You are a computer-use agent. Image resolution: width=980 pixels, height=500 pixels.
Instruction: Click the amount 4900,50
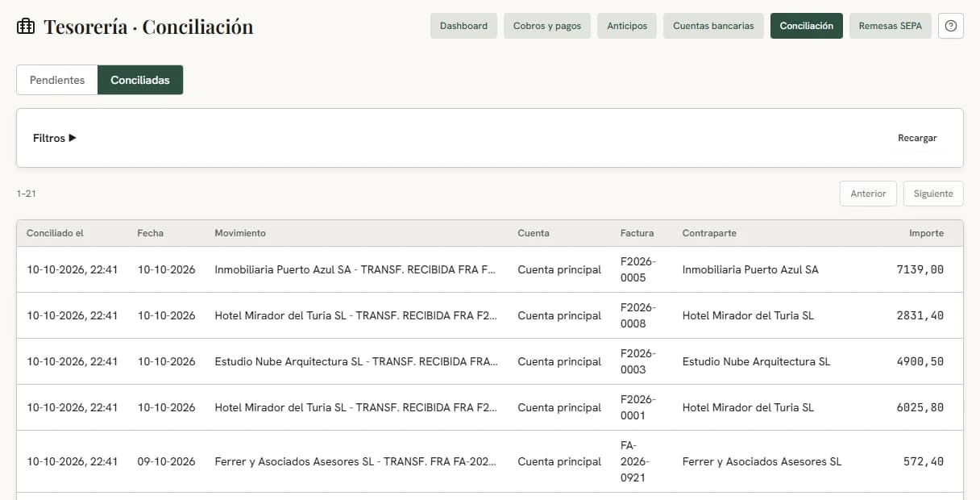point(920,361)
